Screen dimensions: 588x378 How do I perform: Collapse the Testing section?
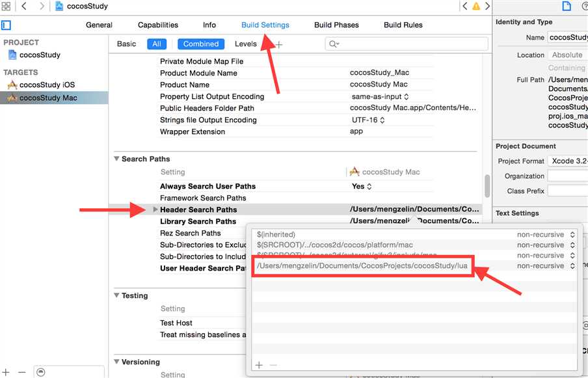pos(116,295)
